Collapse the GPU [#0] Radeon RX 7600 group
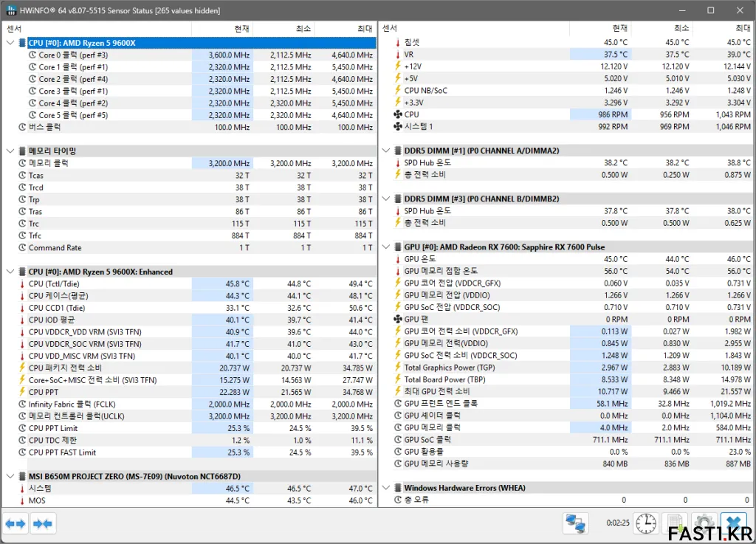The image size is (756, 544). click(385, 247)
